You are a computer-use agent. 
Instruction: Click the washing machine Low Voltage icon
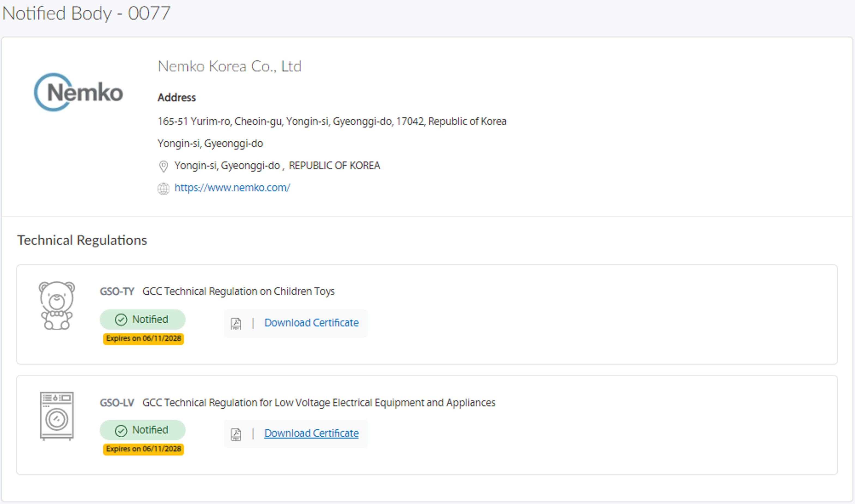pos(56,416)
